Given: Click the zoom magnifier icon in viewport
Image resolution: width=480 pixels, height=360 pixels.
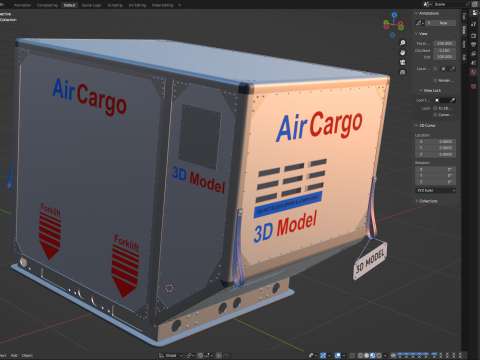Looking at the screenshot, I should [x=403, y=43].
